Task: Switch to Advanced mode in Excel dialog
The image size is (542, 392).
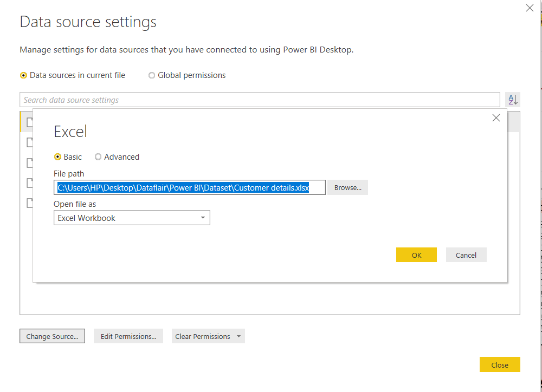Action: [98, 156]
